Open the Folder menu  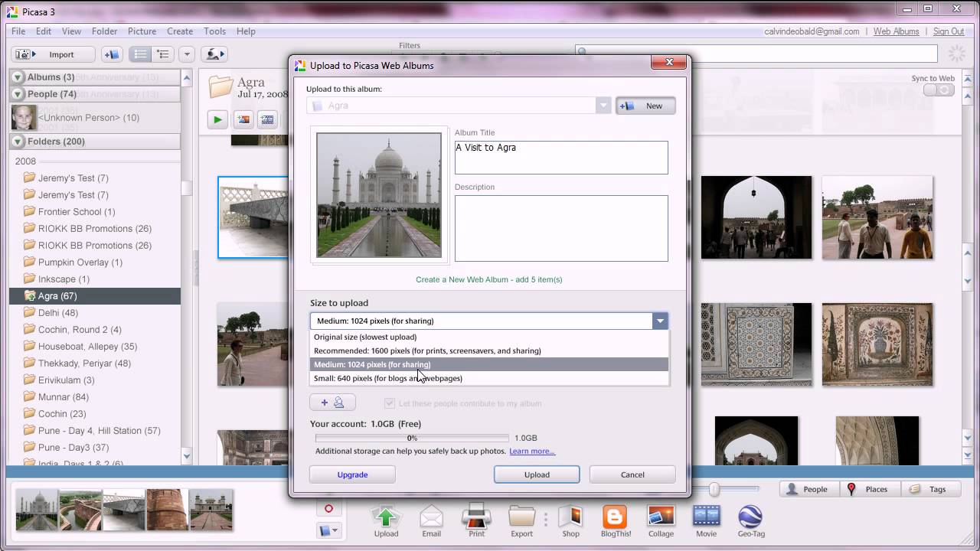click(x=104, y=31)
